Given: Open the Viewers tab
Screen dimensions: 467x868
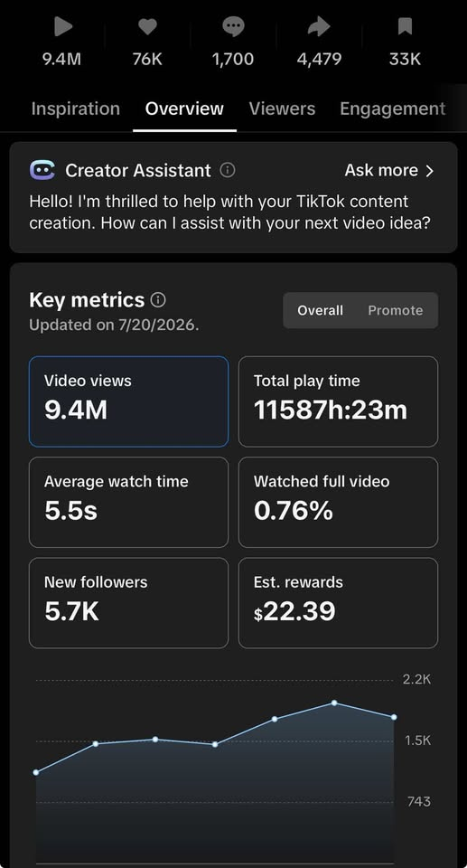Looking at the screenshot, I should point(282,108).
